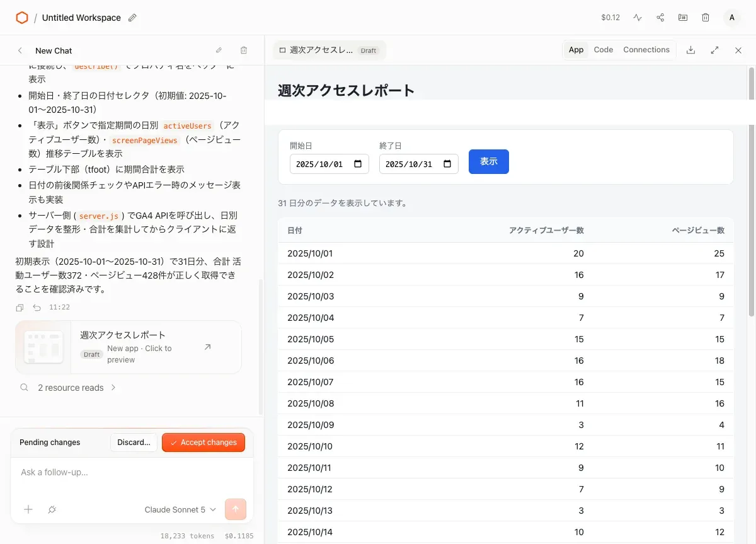
Task: Open the 週次アクセスレポート app card
Action: pos(129,347)
